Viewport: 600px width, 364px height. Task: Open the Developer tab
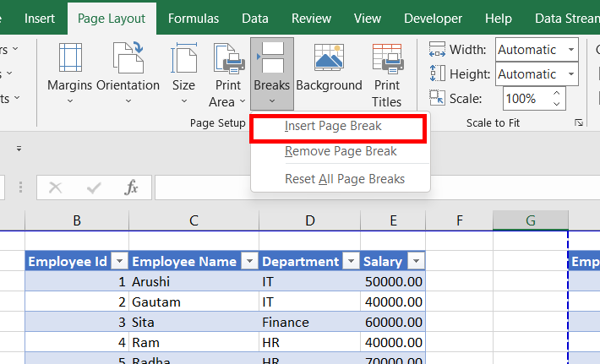[x=433, y=18]
